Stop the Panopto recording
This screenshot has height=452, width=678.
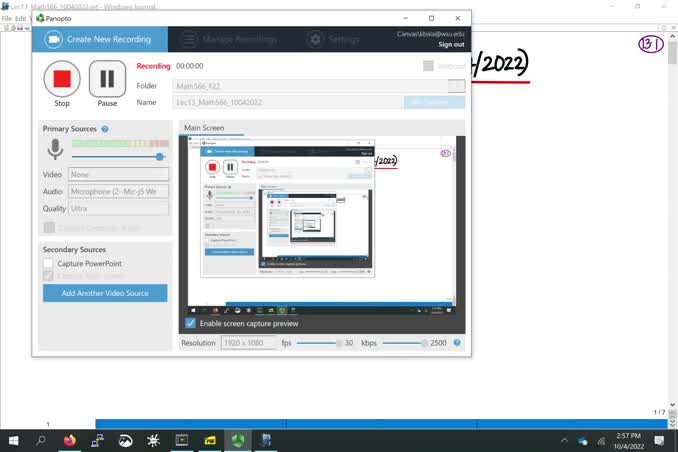(62, 78)
